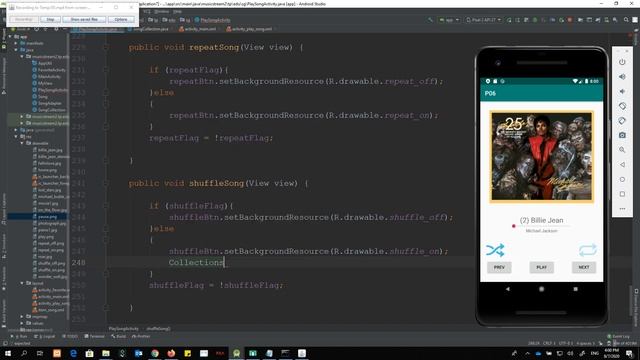
Task: Toggle the shuffle icon in the music app
Action: [x=495, y=250]
